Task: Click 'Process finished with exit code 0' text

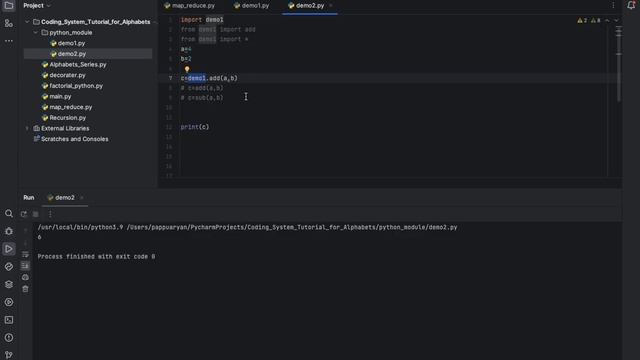Action: coord(96,257)
